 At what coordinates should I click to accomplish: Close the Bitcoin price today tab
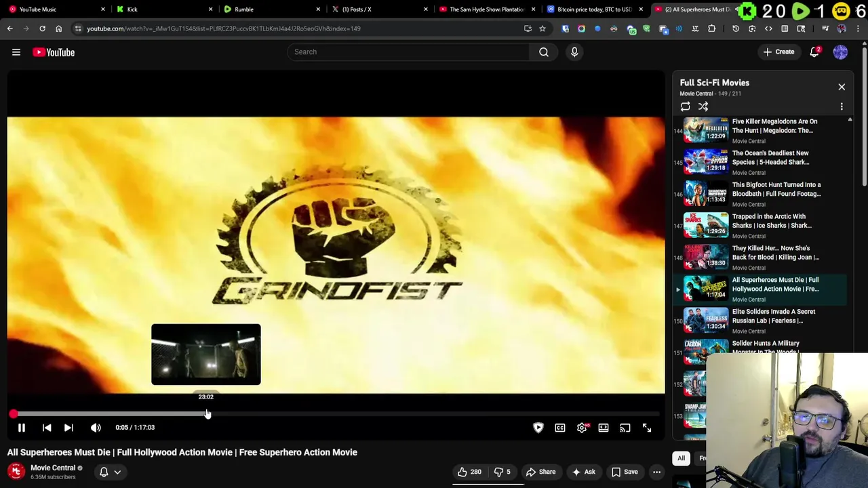(x=641, y=9)
